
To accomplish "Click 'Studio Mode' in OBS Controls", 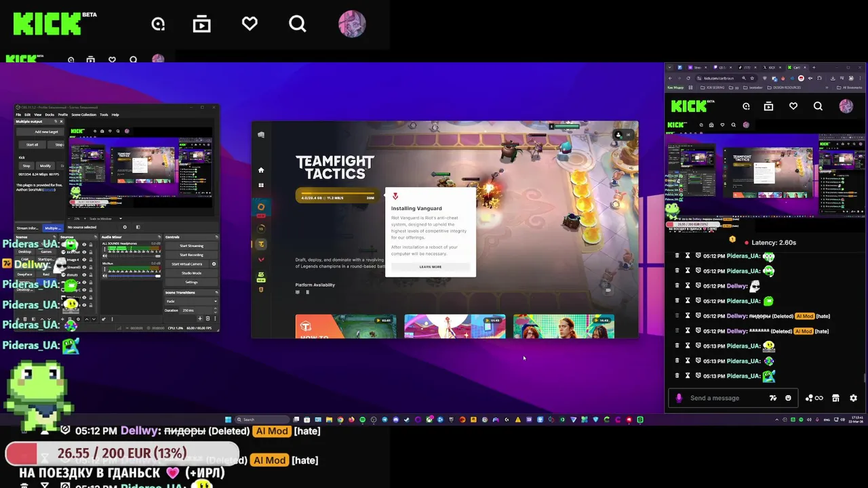I will (x=191, y=273).
